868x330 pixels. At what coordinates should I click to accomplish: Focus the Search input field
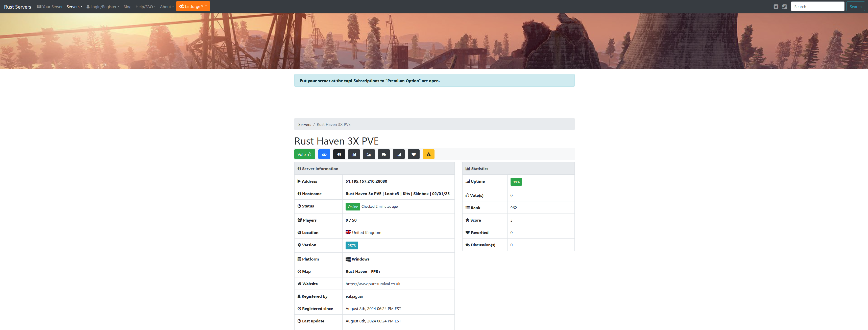tap(817, 6)
